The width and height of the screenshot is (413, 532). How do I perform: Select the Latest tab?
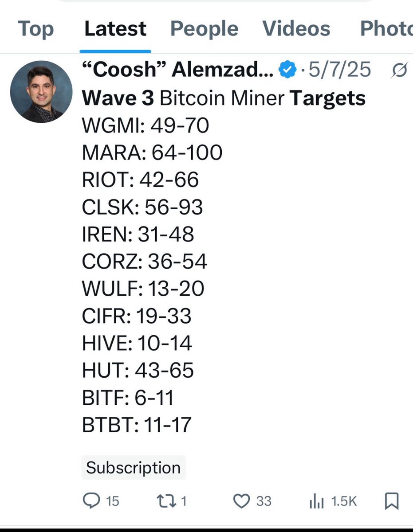pos(115,29)
